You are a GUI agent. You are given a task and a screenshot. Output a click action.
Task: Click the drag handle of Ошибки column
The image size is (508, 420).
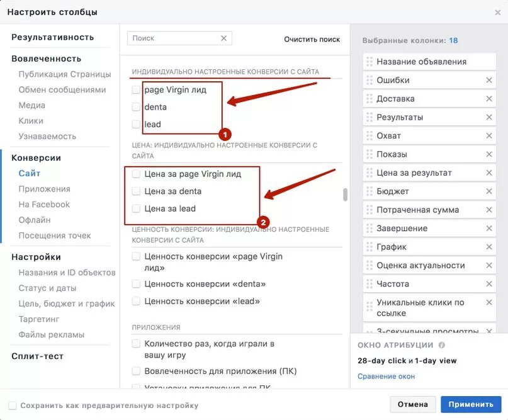370,80
